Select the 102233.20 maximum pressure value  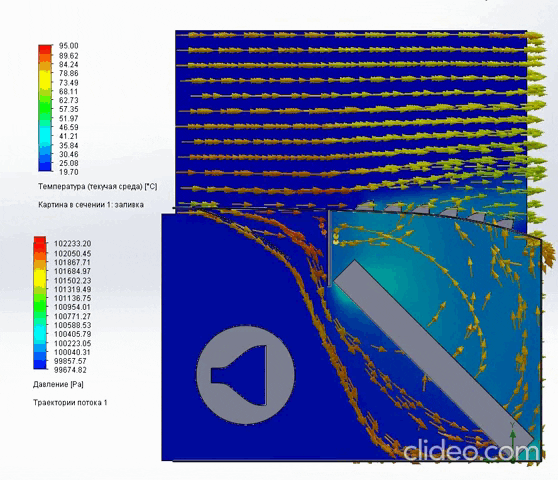coord(73,244)
